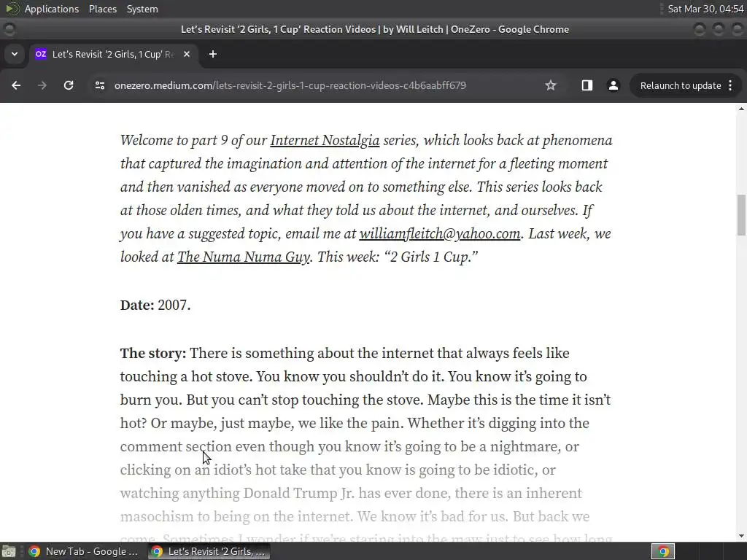
Task: Open the Chrome profile menu
Action: pos(613,85)
